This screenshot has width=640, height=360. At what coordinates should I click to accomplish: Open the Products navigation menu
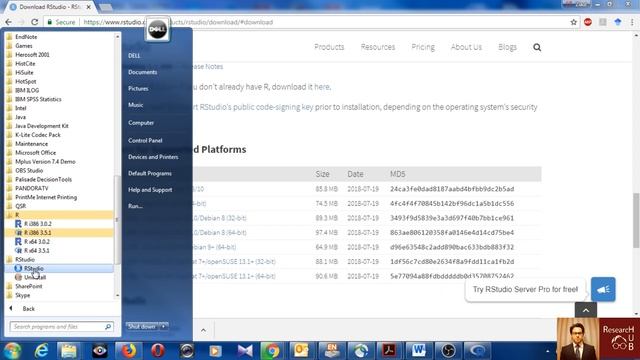(329, 47)
